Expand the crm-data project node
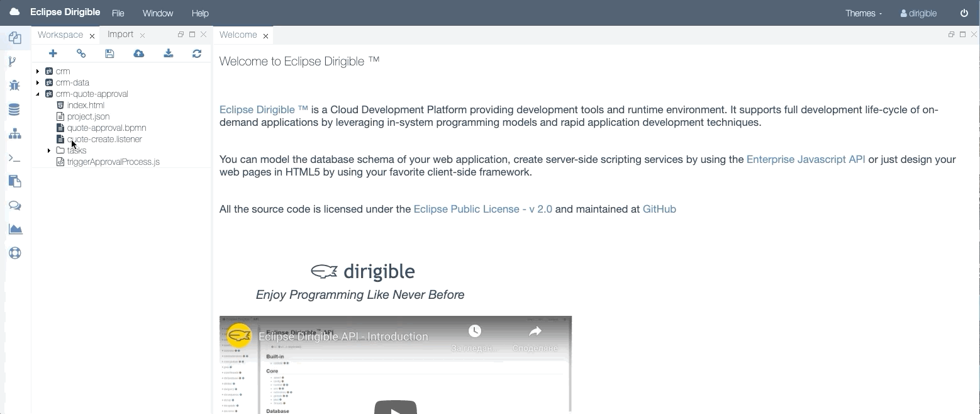This screenshot has height=414, width=980. point(38,82)
